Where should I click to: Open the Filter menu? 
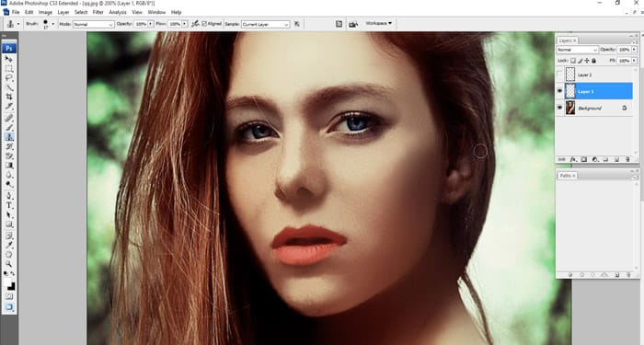click(98, 12)
